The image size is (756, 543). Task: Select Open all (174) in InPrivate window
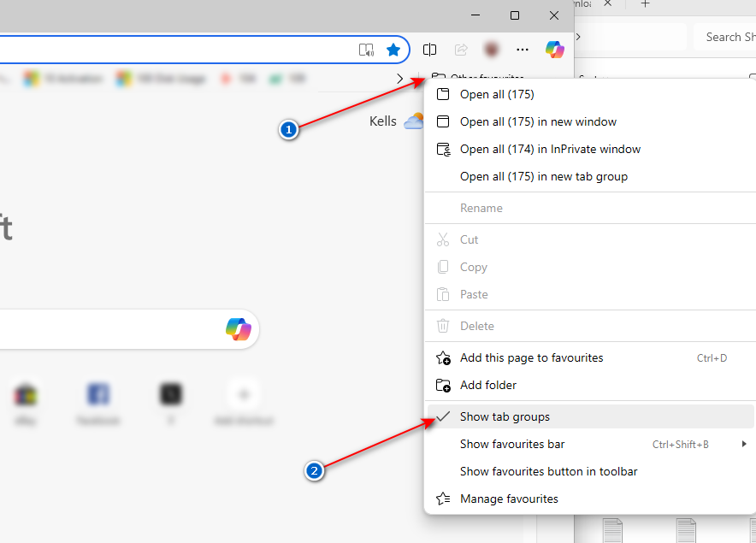(591, 150)
